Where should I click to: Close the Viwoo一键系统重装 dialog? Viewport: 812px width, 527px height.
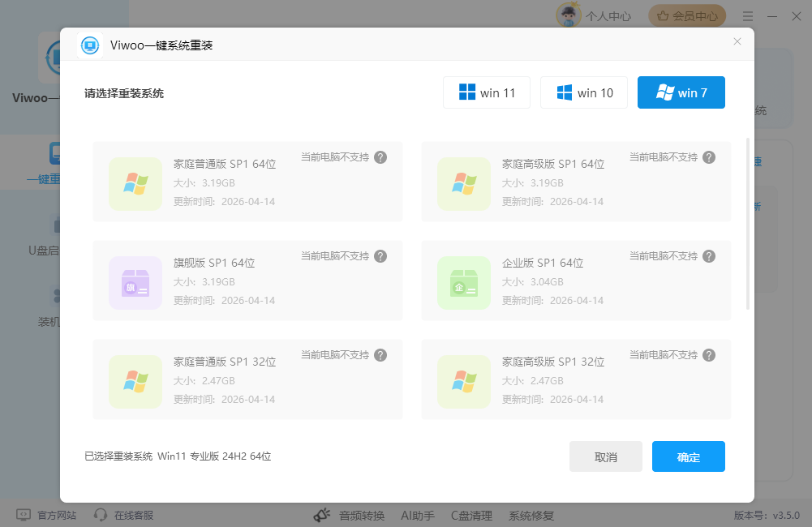(x=737, y=41)
